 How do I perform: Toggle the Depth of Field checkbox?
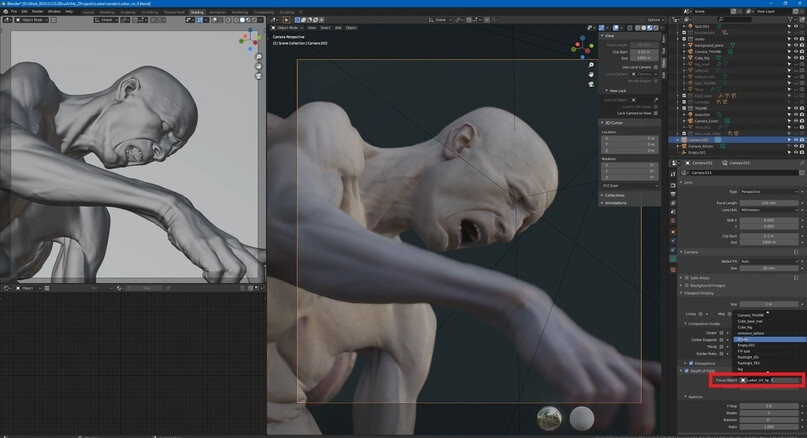click(688, 370)
